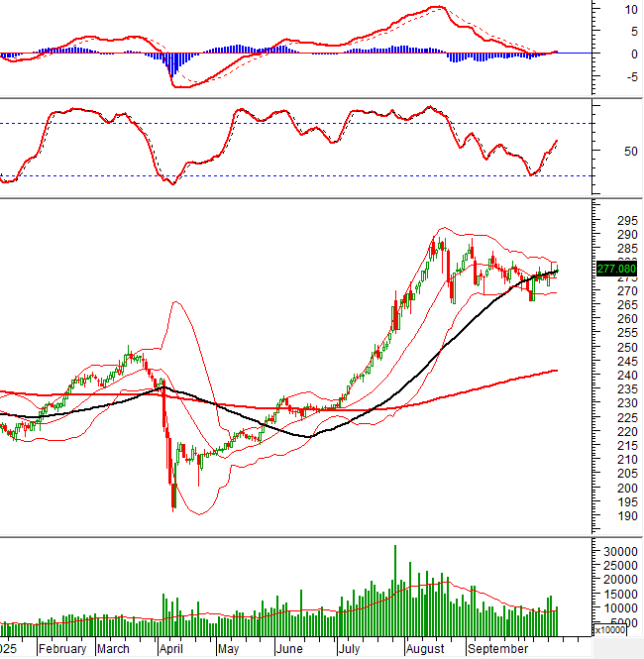Click the May label on time axis
644x659 pixels.
[228, 649]
